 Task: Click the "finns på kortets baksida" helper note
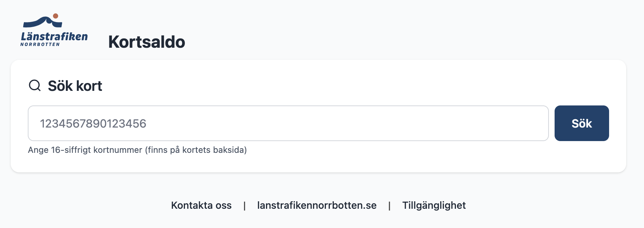tap(196, 150)
